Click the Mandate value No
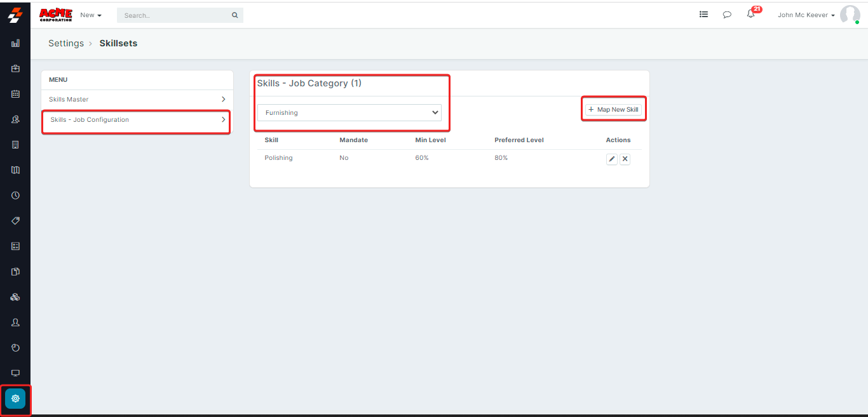The height and width of the screenshot is (417, 868). [344, 158]
